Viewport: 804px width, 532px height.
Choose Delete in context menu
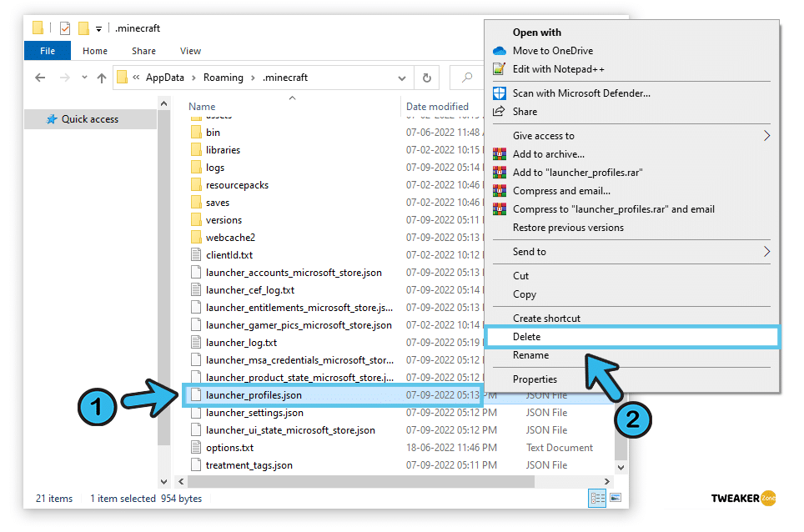tap(526, 337)
